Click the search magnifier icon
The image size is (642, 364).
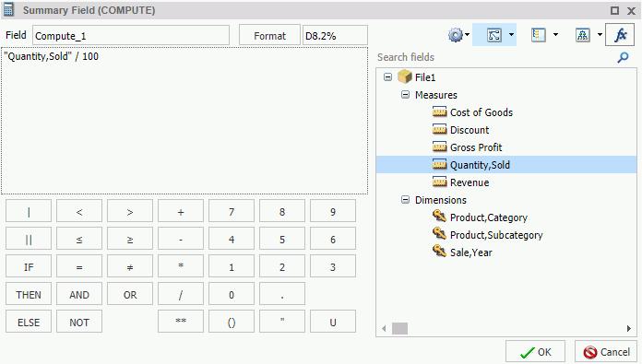[x=623, y=57]
